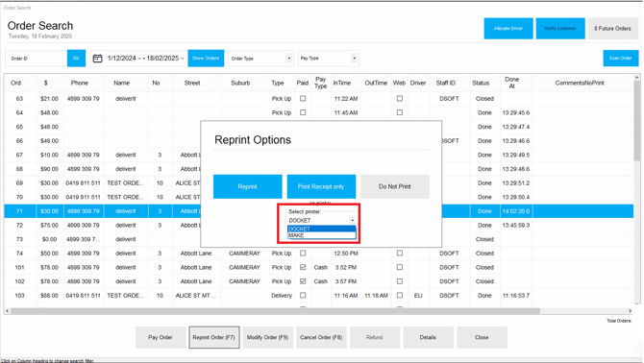The height and width of the screenshot is (363, 644).
Task: Pick MAKE from printer list
Action: tap(322, 235)
